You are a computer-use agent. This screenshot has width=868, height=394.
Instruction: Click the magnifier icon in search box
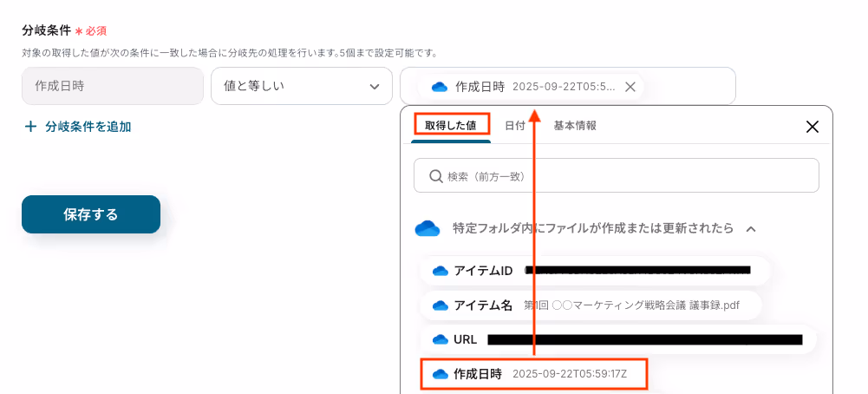435,176
